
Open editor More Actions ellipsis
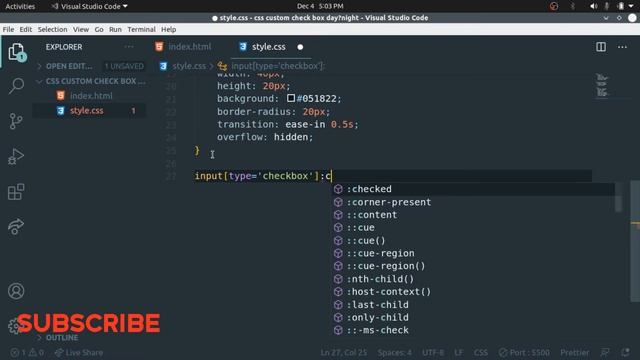coord(622,47)
